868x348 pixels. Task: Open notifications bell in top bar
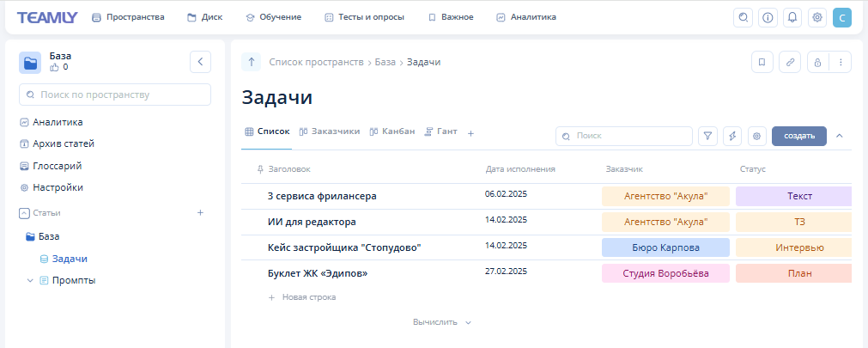click(792, 17)
